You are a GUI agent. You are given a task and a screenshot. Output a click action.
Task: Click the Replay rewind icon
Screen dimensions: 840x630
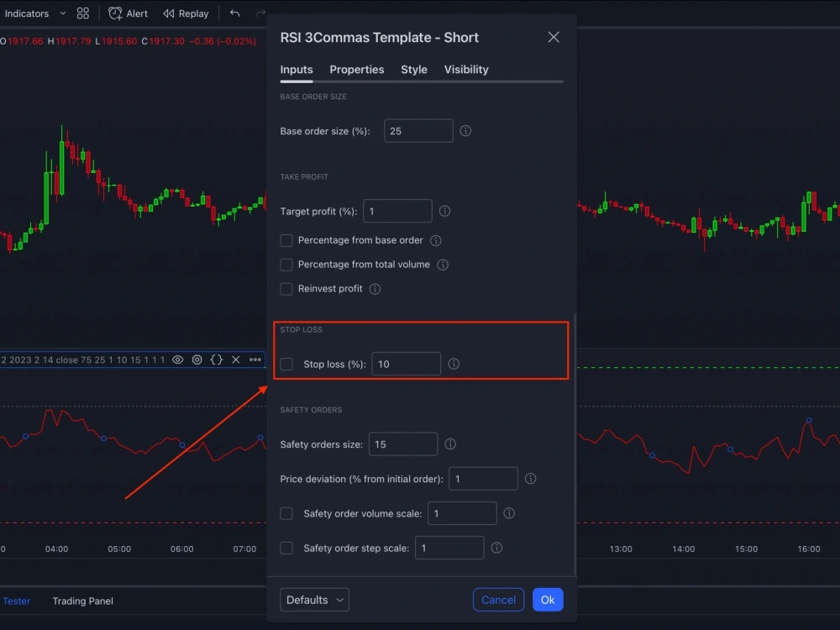[169, 13]
